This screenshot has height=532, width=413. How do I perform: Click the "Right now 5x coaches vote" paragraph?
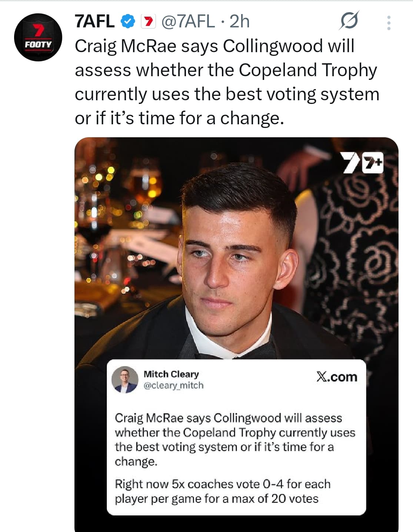tap(222, 491)
